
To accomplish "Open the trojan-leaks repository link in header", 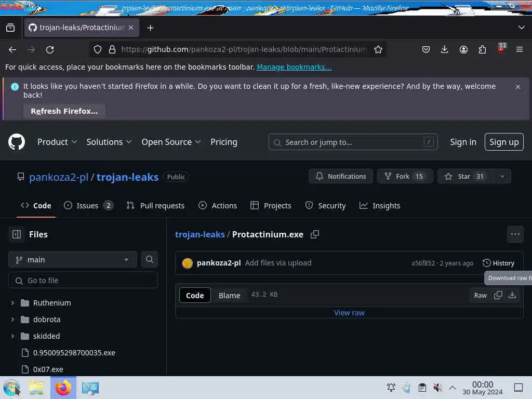I will point(128,177).
